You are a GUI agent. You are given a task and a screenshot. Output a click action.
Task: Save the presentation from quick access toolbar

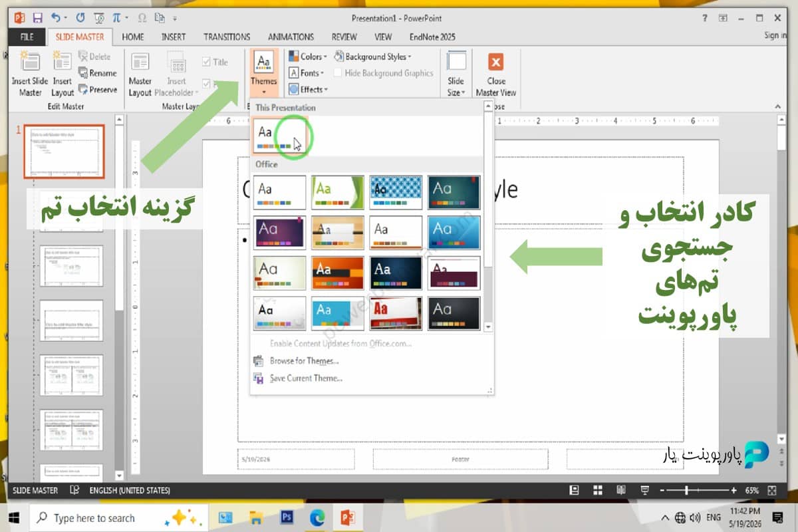[37, 17]
